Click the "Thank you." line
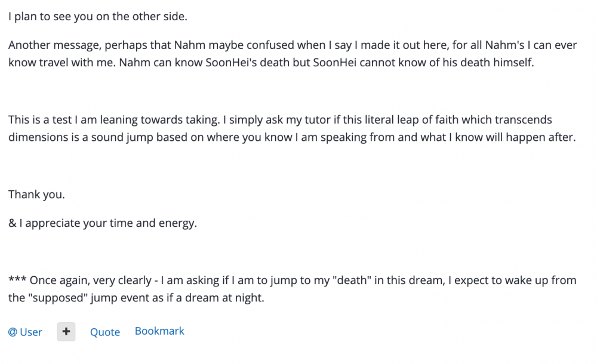This screenshot has height=364, width=597. pyautogui.click(x=36, y=195)
